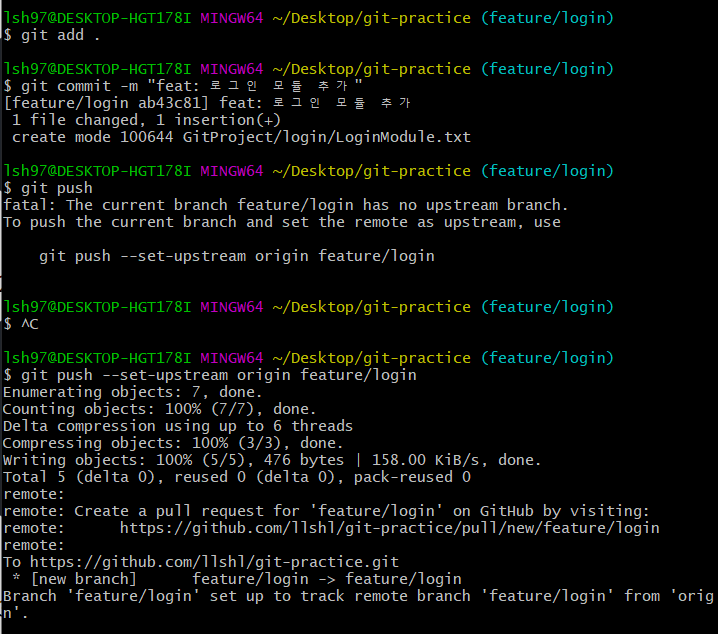Viewport: 718px width, 634px height.
Task: Click the 'Total 5 (delta 0)' line
Action: pos(237,477)
